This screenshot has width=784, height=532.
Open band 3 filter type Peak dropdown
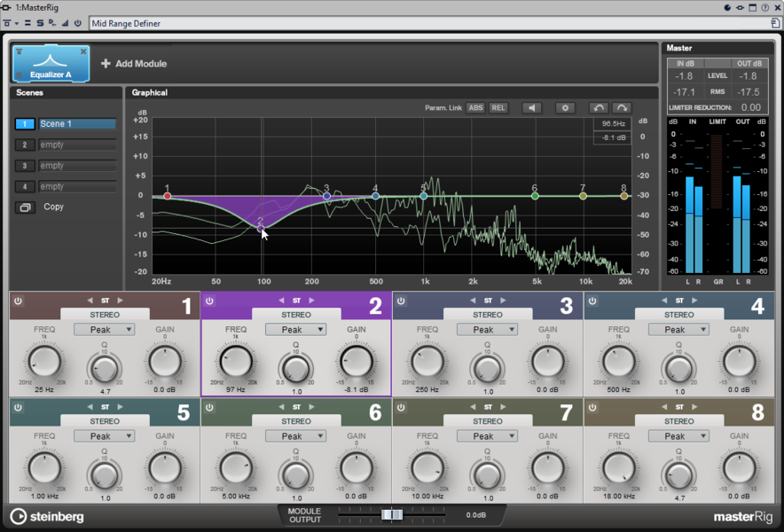tap(488, 330)
